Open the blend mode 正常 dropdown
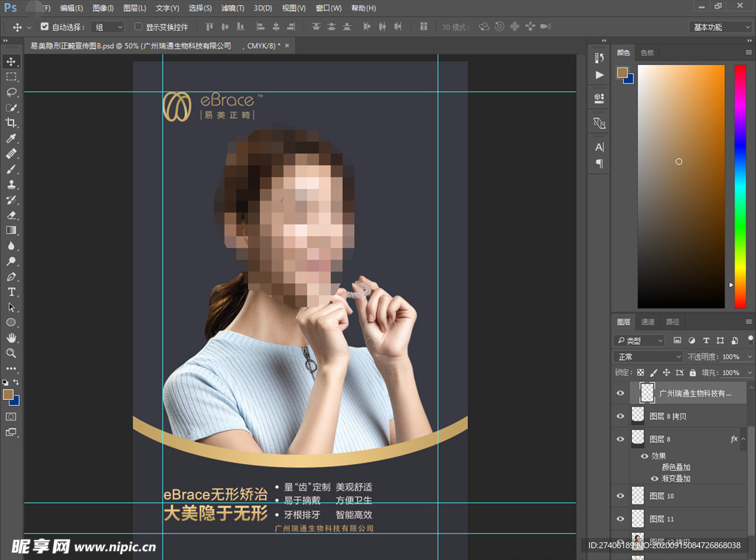 [648, 356]
